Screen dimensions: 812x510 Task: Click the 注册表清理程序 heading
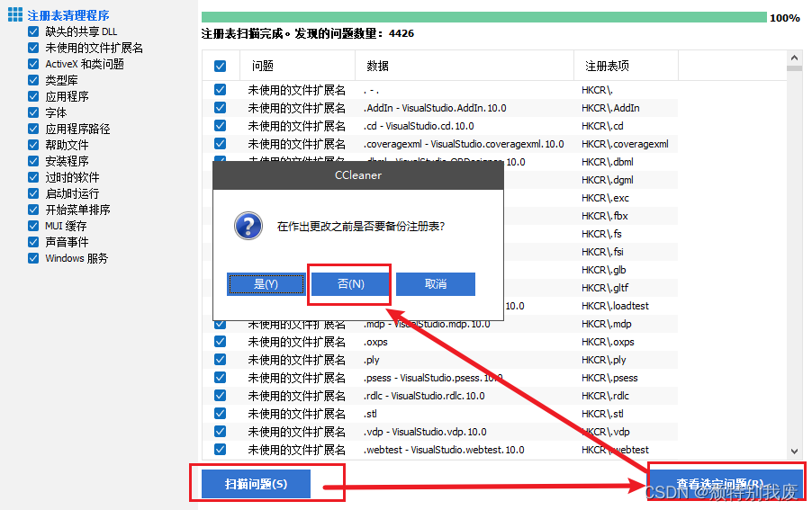click(68, 15)
